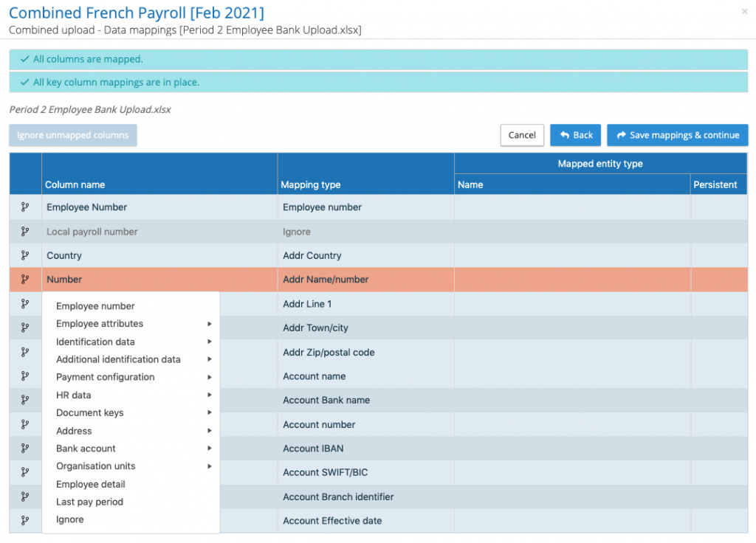Click the mapping icon next to Country row
Image resolution: width=756 pixels, height=543 pixels.
click(25, 255)
